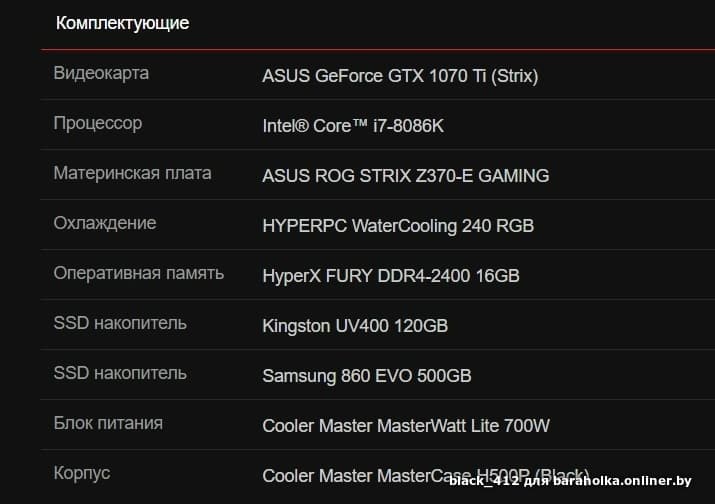Screen dimensions: 715x504
Task: Click HYPERPC WaterCooling 240 RGB value
Action: click(398, 226)
